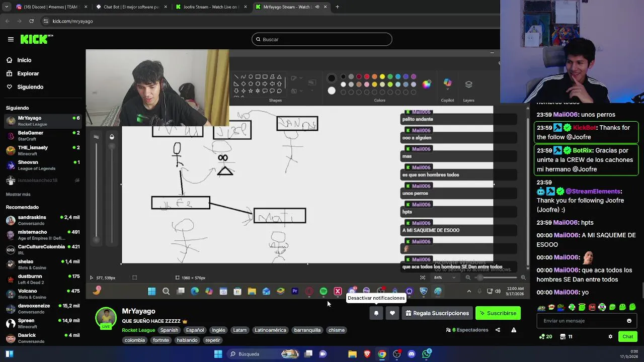
Task: Open Explorar in sidebar
Action: click(x=28, y=73)
